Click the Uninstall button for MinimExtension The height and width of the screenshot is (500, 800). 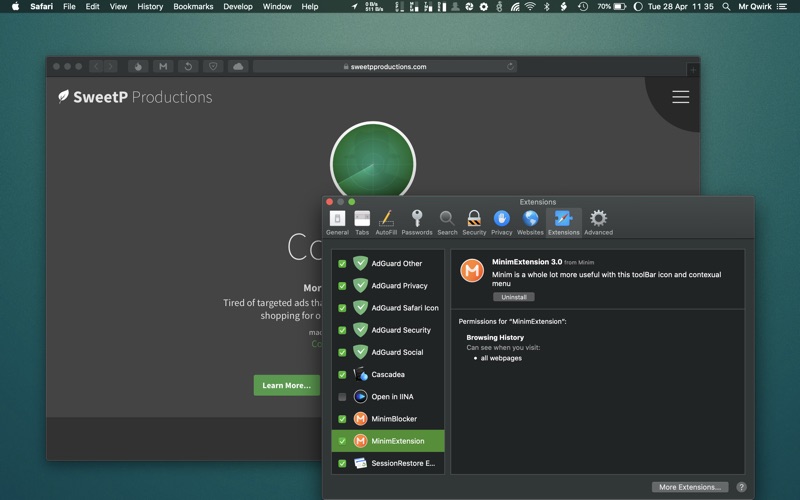[x=513, y=297]
